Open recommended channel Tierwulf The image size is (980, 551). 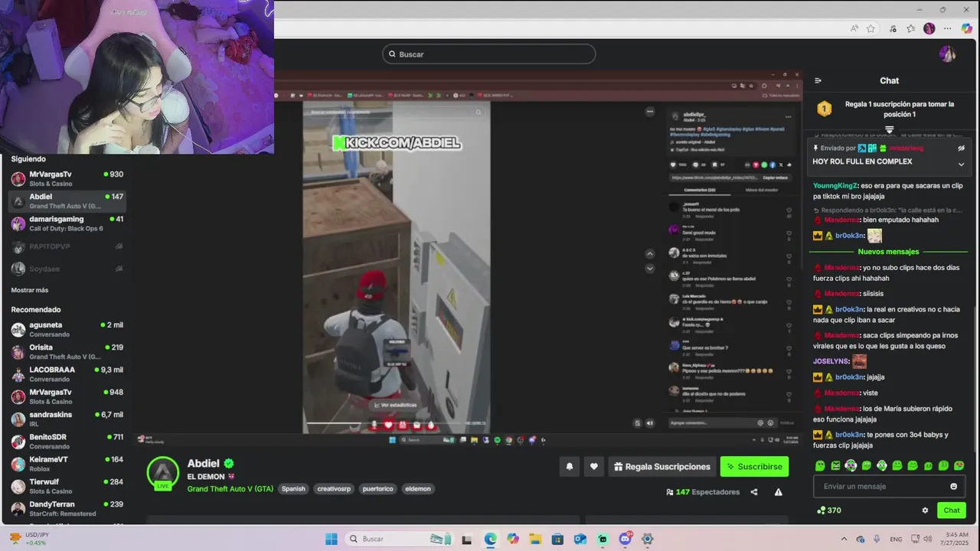(x=67, y=486)
